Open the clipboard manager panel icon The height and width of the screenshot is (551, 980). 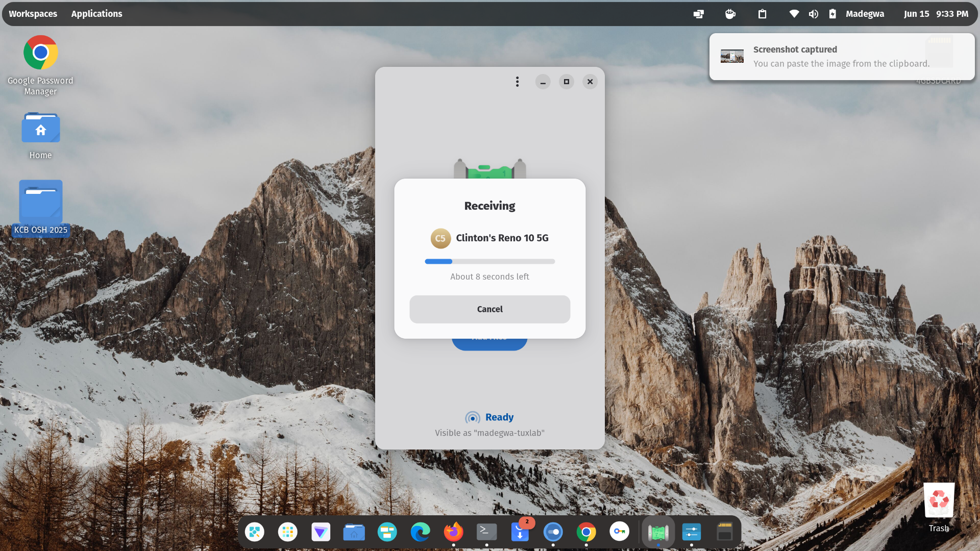click(762, 14)
